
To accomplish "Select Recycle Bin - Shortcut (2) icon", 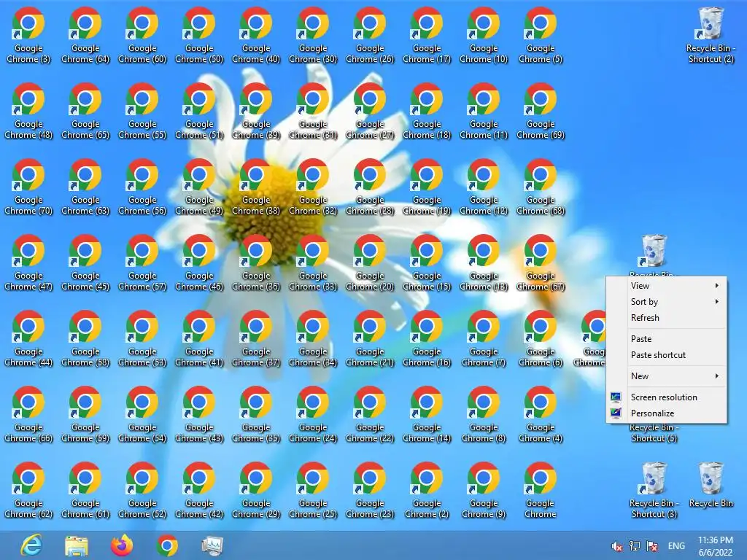I will point(711,36).
